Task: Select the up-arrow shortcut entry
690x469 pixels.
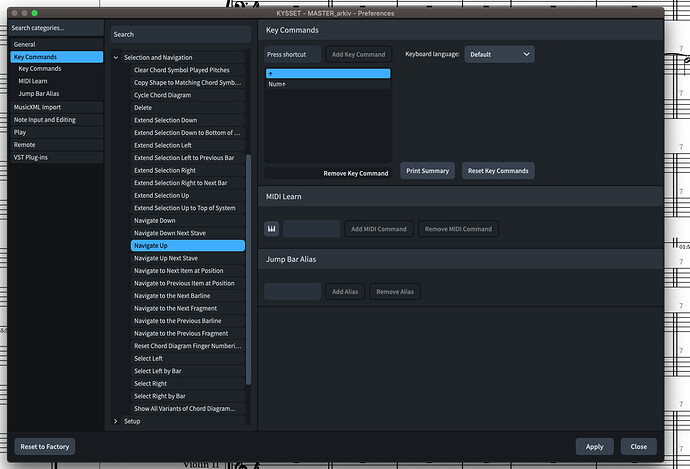Action: 328,73
